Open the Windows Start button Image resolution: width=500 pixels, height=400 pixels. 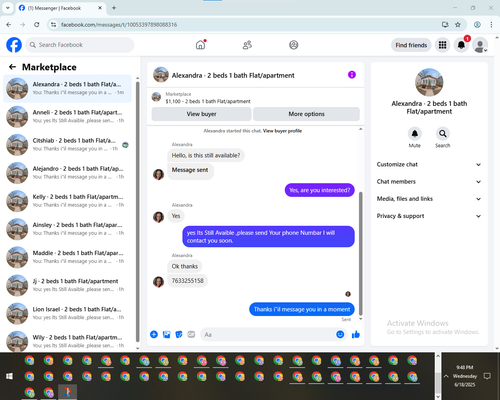pos(9,376)
